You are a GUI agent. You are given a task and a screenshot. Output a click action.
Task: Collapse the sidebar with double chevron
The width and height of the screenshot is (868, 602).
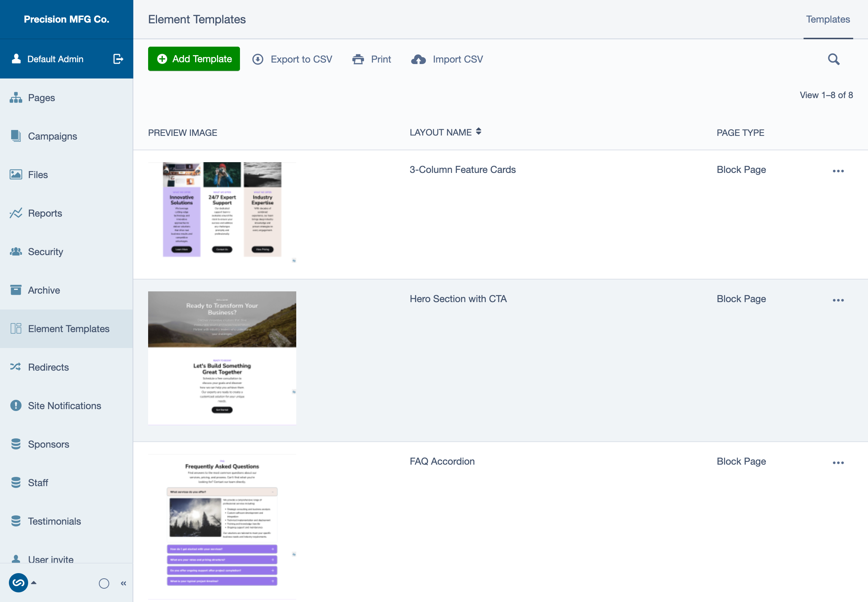[123, 583]
